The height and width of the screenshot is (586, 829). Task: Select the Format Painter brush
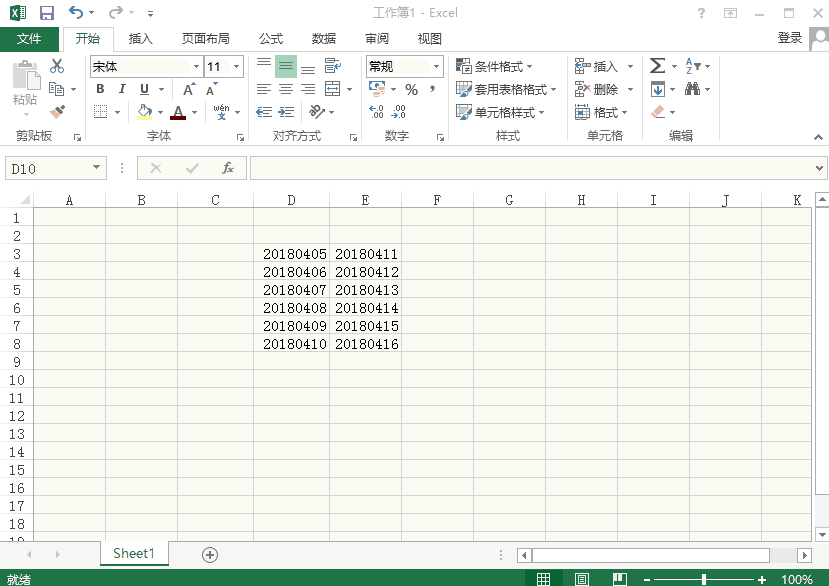(x=57, y=112)
